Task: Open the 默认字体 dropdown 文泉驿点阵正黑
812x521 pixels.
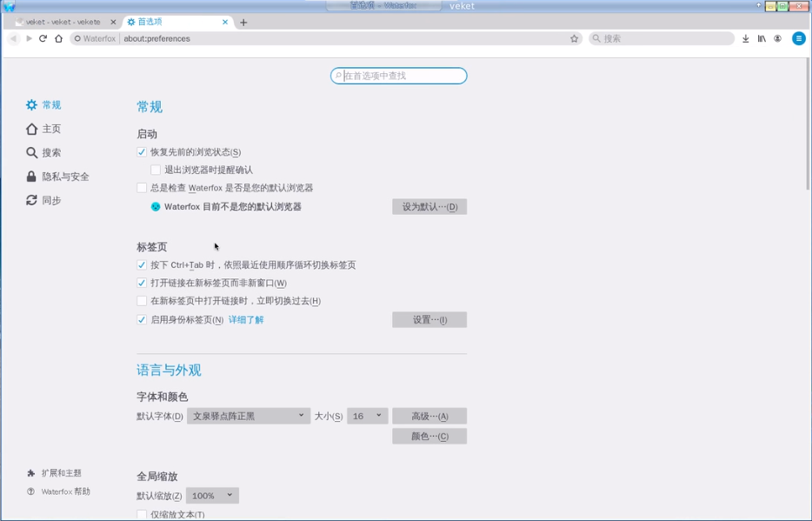Action: [249, 416]
